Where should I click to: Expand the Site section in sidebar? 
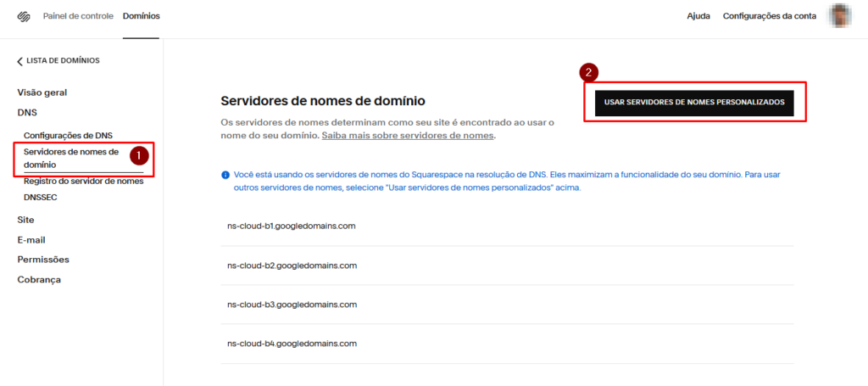(25, 220)
